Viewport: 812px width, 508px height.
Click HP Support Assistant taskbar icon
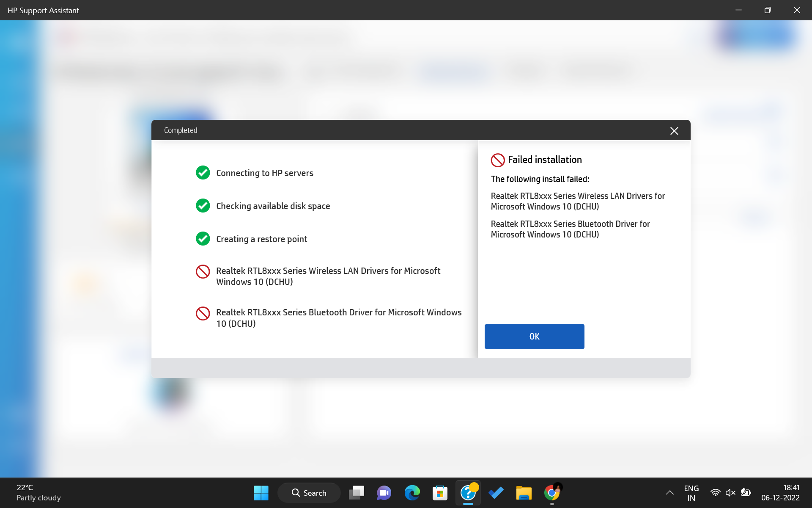(468, 493)
